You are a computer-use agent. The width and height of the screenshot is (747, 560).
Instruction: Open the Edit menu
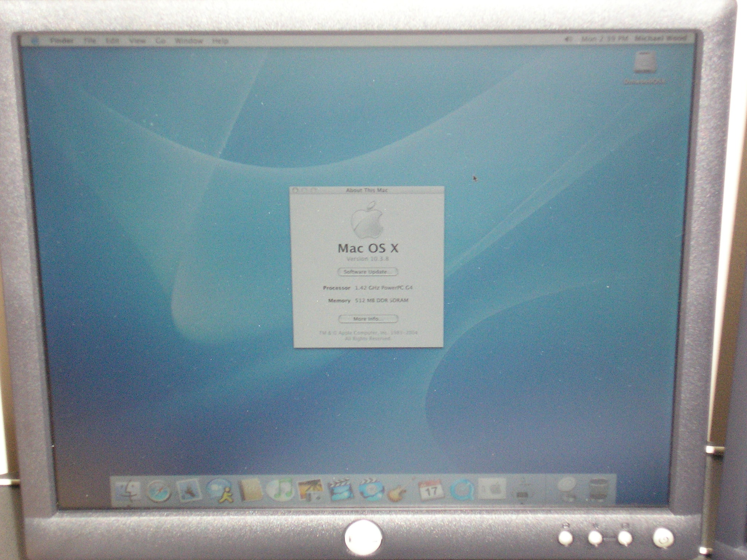(x=112, y=41)
